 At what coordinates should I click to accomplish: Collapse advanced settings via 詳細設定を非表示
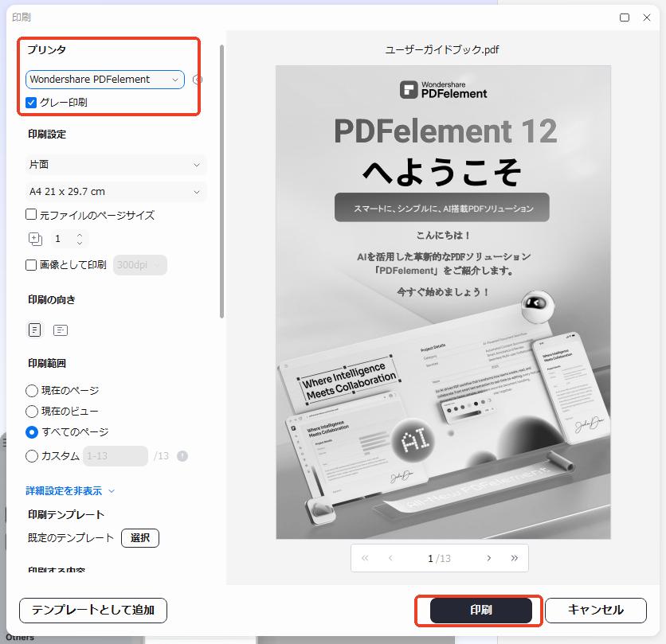(62, 491)
